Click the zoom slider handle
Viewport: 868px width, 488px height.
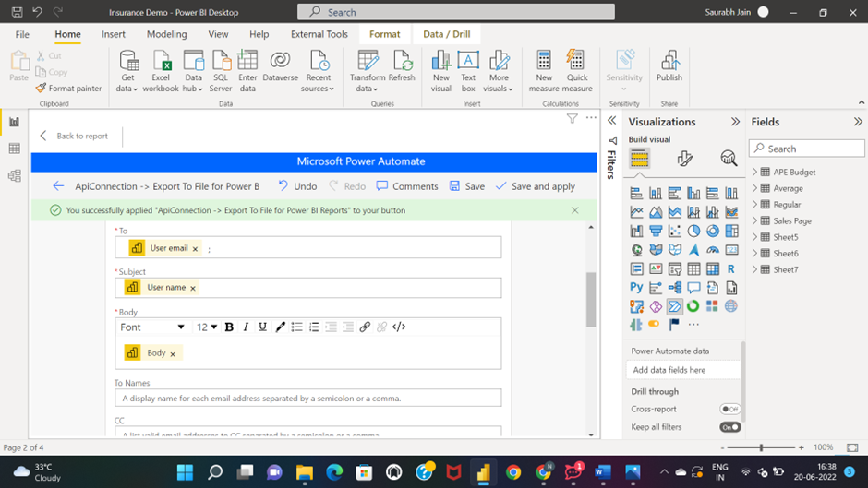(x=762, y=447)
